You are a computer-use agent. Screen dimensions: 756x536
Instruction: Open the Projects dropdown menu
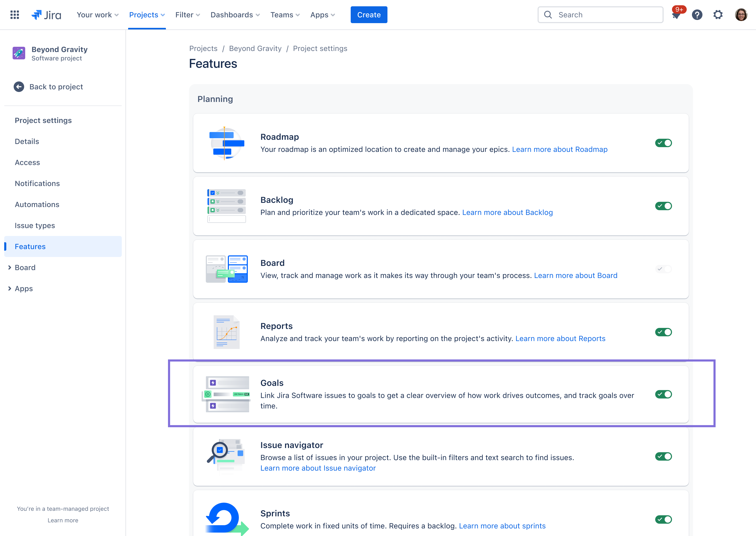point(147,15)
